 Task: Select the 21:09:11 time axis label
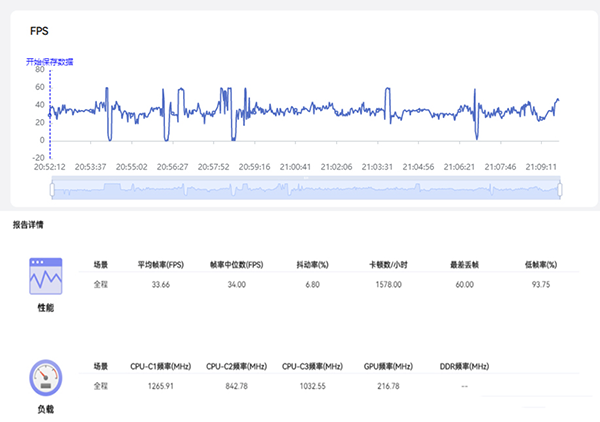click(542, 167)
